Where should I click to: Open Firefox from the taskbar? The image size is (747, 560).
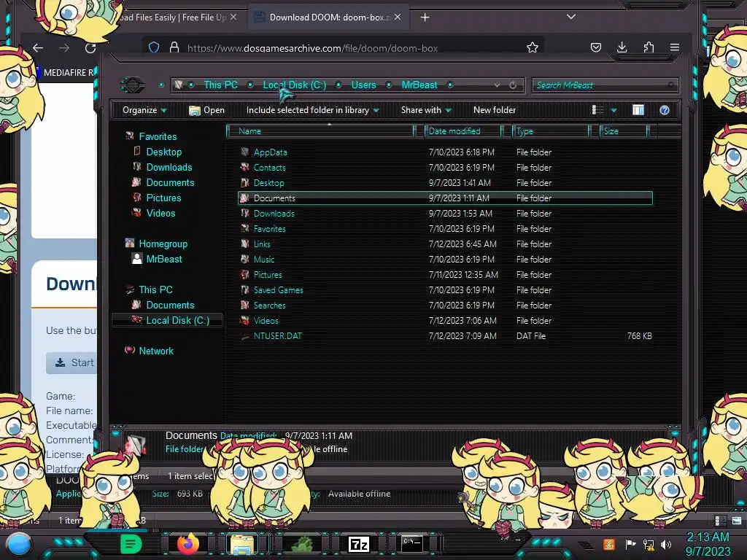click(187, 544)
